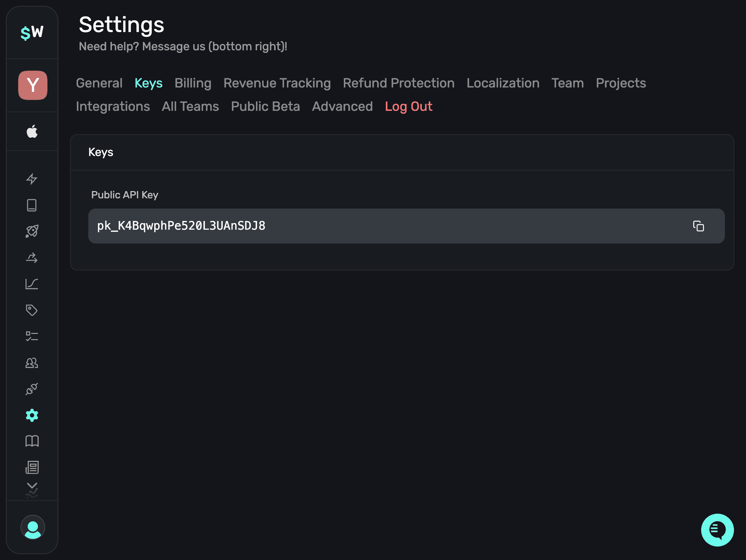The height and width of the screenshot is (560, 746).
Task: Switch to the Refund Protection tab
Action: click(x=398, y=83)
